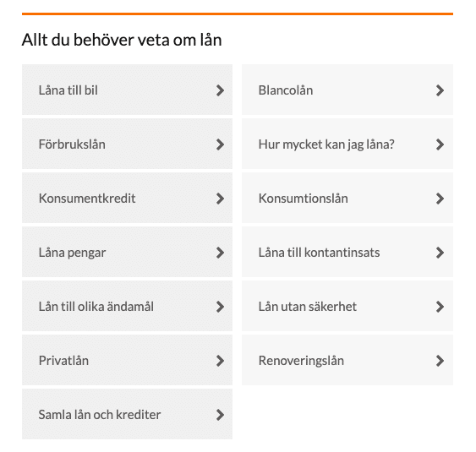Select the Privatlån link

[127, 360]
